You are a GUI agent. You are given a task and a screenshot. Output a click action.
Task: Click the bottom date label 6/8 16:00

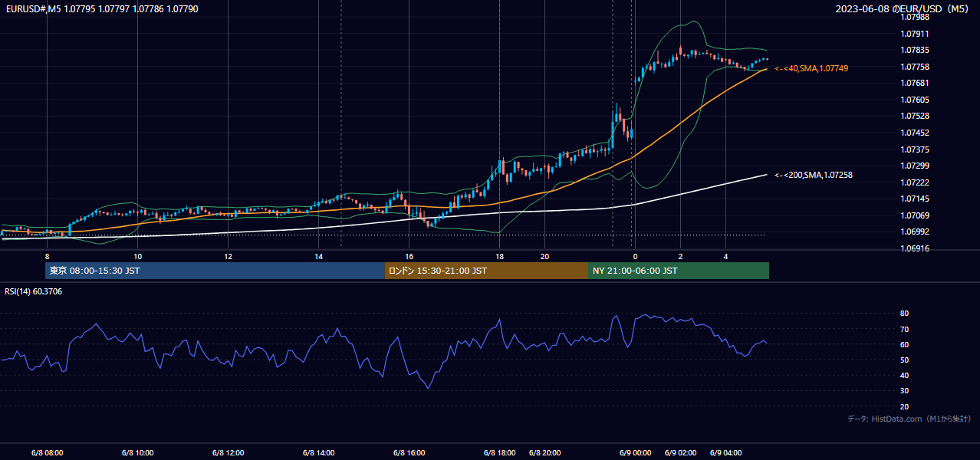pos(409,453)
